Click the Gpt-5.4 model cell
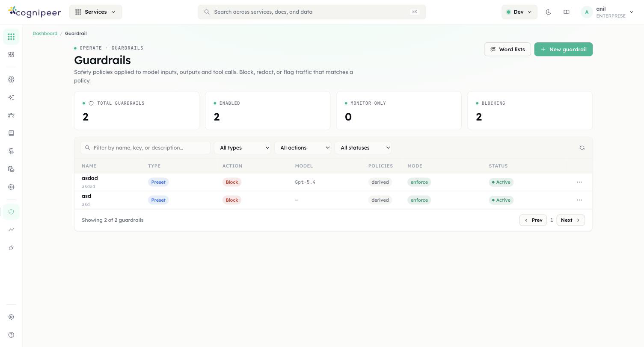The width and height of the screenshot is (644, 347). (305, 182)
